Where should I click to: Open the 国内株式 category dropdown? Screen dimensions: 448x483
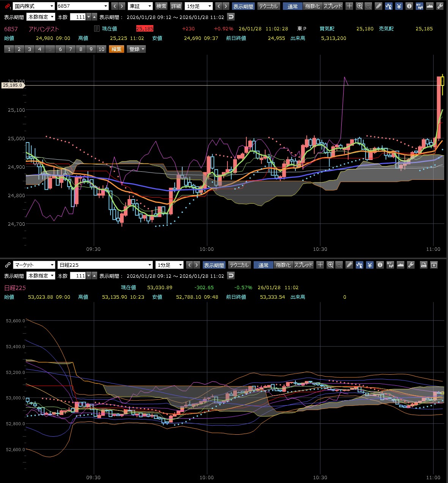pyautogui.click(x=33, y=6)
